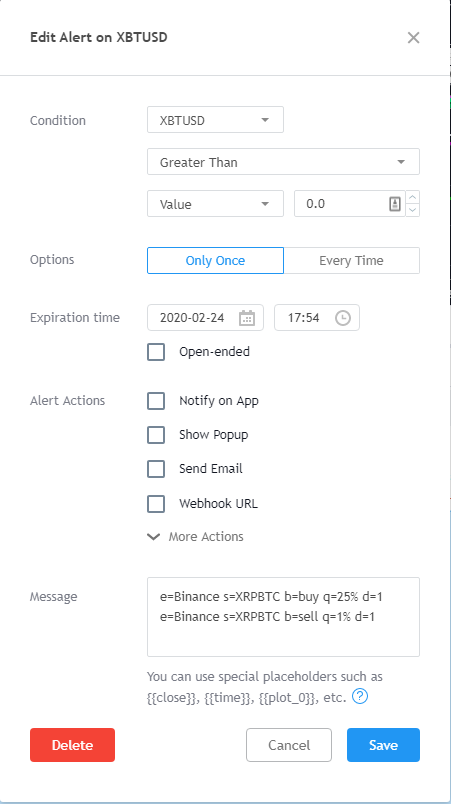Tick the Send Email checkbox

[156, 469]
